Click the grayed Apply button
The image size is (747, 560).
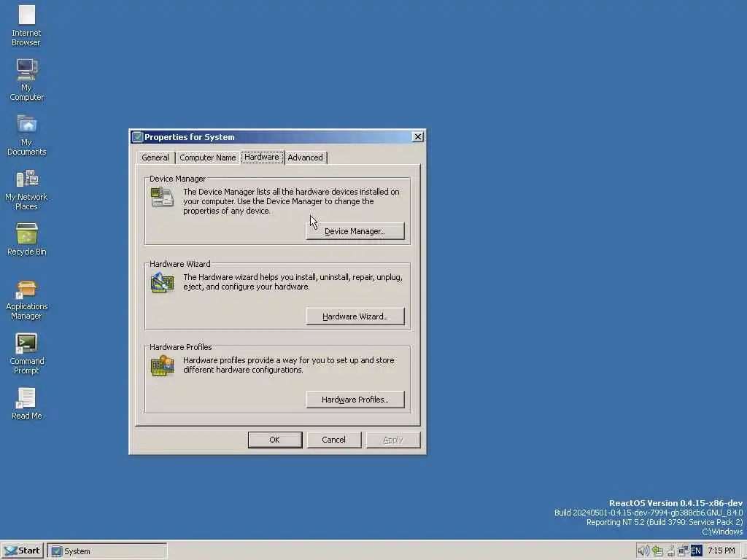tap(393, 440)
